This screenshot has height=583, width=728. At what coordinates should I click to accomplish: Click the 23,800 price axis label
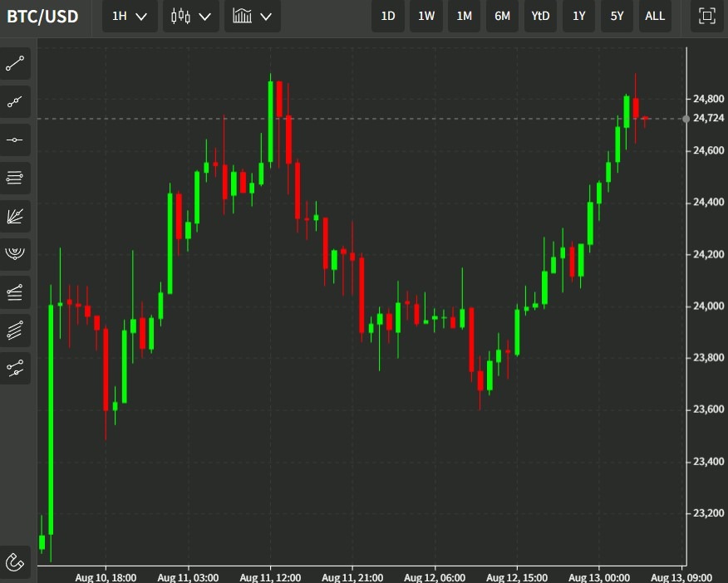point(708,358)
